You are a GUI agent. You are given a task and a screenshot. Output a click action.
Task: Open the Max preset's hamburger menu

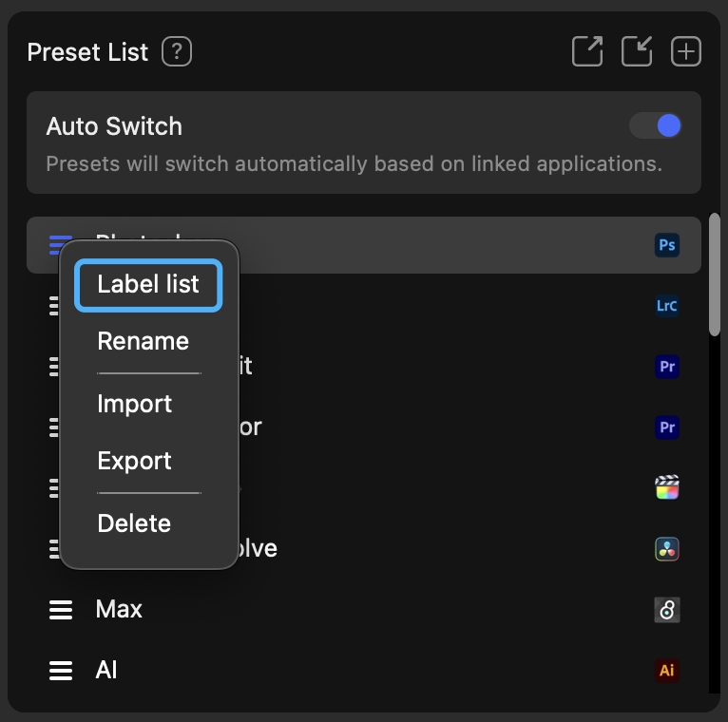pos(61,610)
